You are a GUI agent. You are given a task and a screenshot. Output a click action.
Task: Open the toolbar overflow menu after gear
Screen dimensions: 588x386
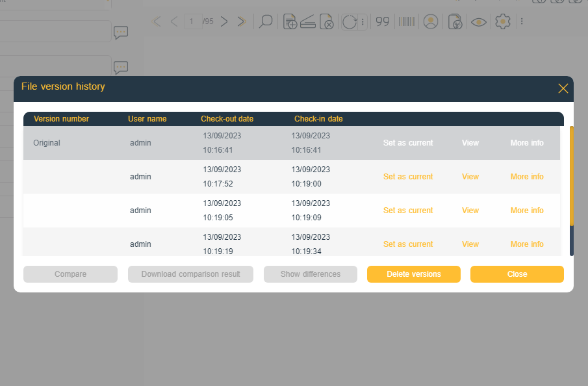(x=522, y=21)
